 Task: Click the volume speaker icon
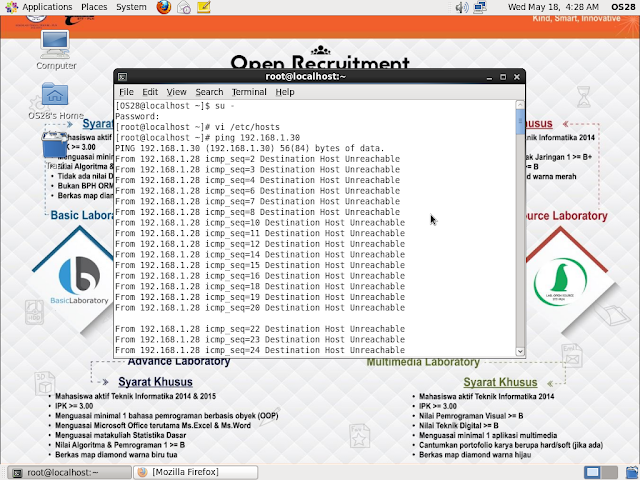click(x=462, y=7)
